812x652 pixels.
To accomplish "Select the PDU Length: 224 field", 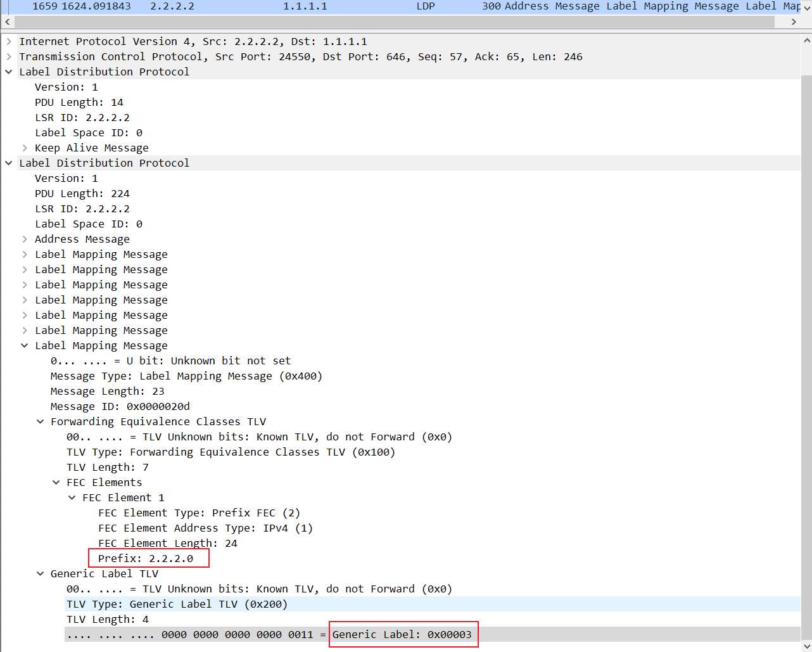I will (x=82, y=193).
